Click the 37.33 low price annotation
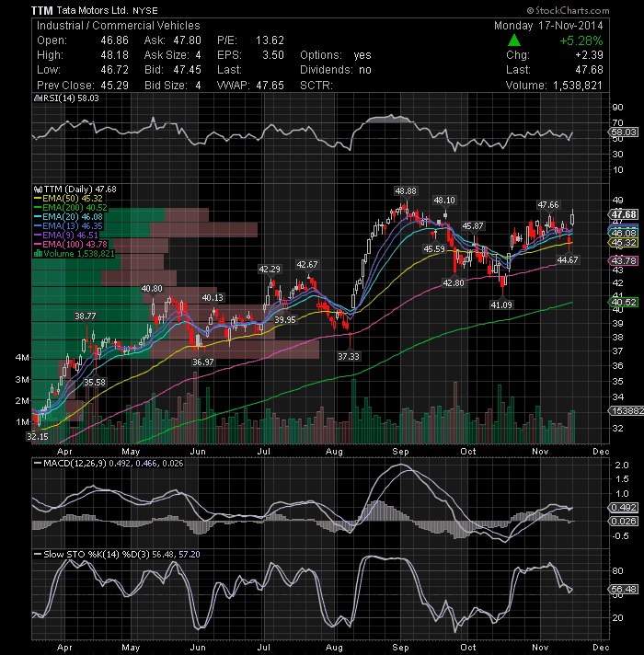 click(x=349, y=356)
